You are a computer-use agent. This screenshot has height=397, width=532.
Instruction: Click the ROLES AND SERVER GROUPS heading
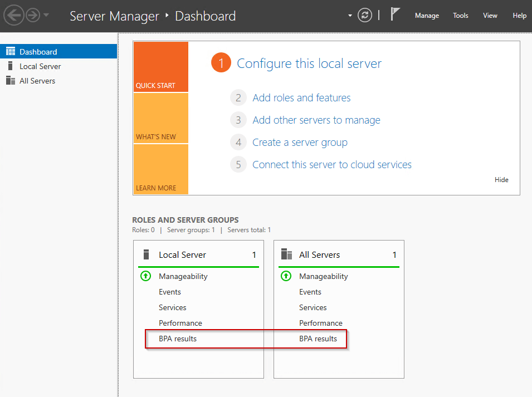click(x=186, y=220)
